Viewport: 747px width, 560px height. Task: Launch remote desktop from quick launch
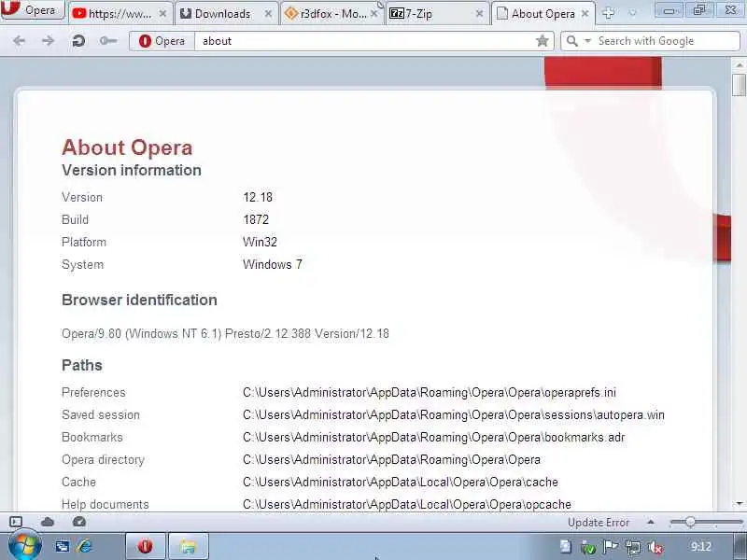(x=62, y=547)
